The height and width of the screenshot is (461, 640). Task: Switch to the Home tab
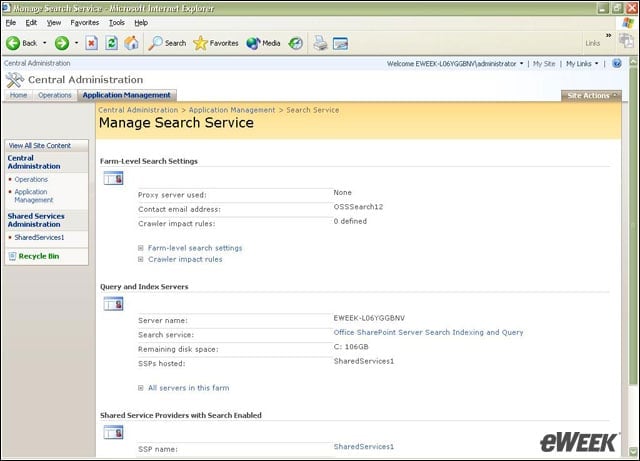(18, 95)
